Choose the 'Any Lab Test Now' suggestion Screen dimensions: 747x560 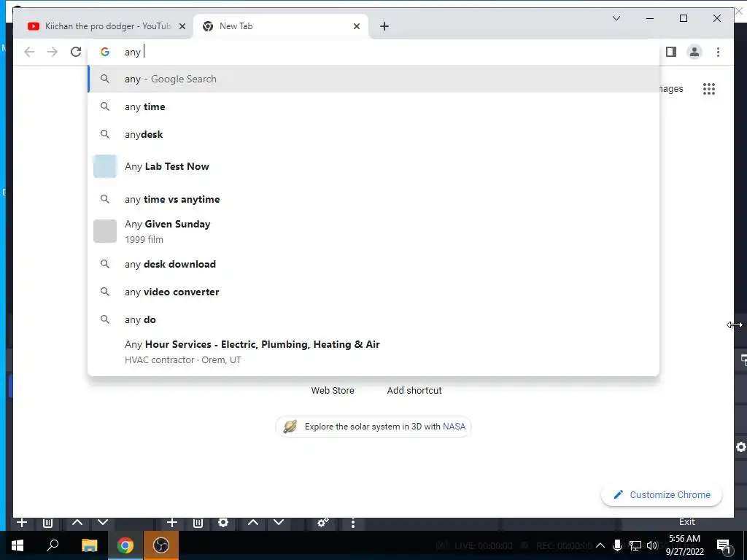(374, 167)
